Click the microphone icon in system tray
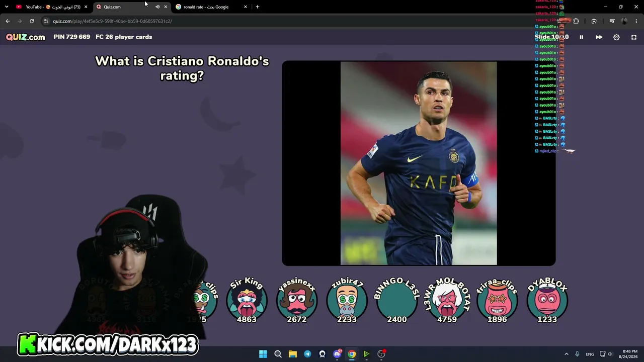Screen dimensions: 644x362 (577, 354)
